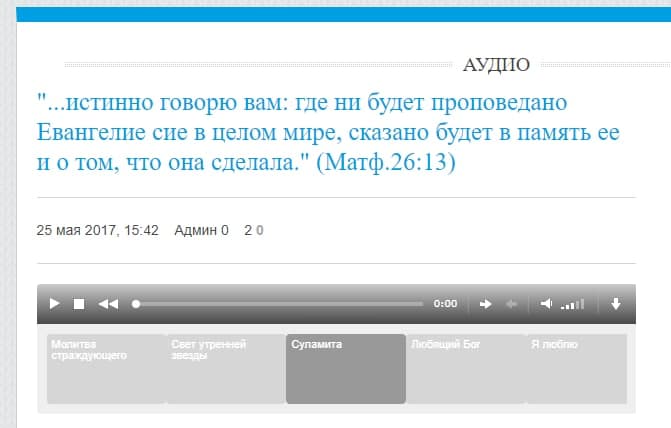Click the "АУДИО" section heading

pyautogui.click(x=496, y=66)
